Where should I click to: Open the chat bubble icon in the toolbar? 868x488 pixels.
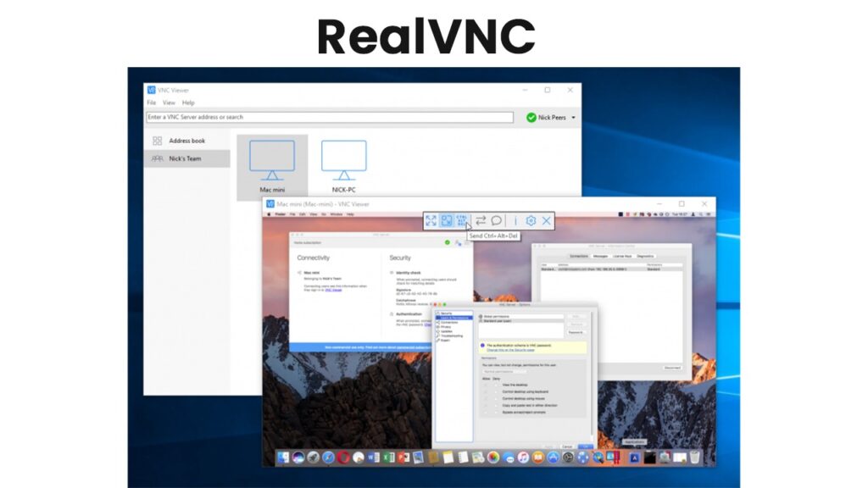click(496, 220)
